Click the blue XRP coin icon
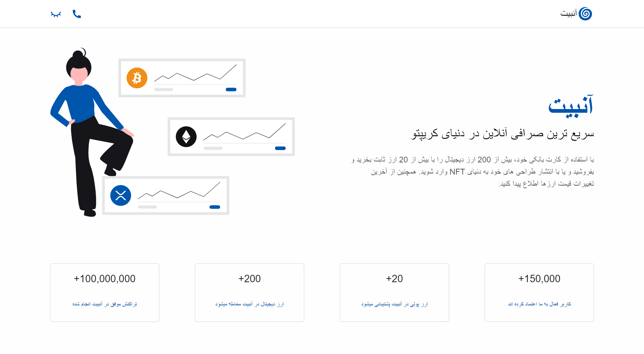 pyautogui.click(x=121, y=195)
